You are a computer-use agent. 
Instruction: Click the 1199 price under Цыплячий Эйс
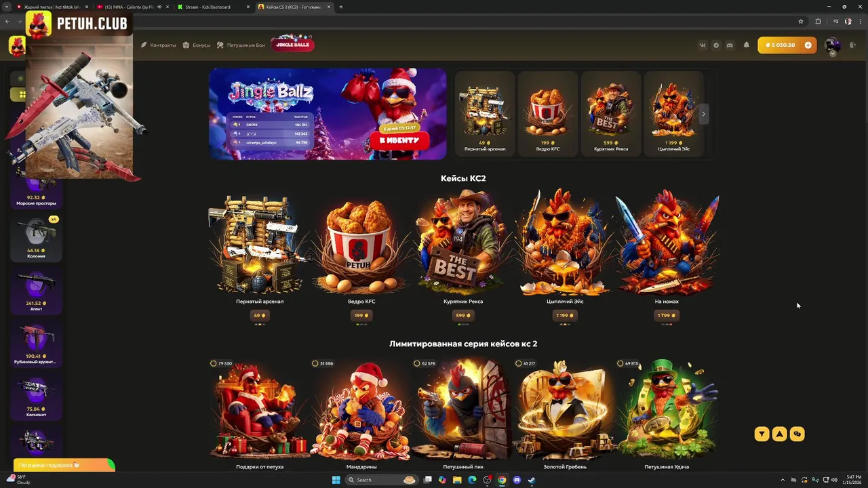tap(565, 315)
